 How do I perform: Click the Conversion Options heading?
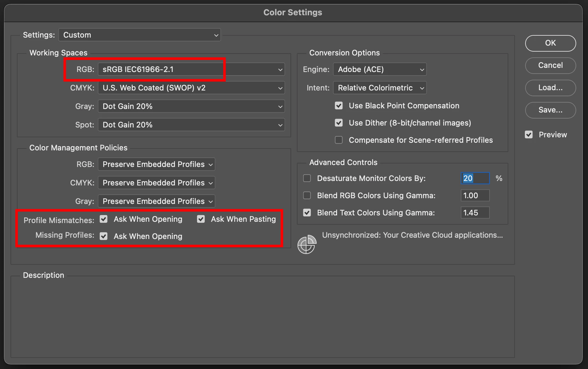(x=344, y=53)
